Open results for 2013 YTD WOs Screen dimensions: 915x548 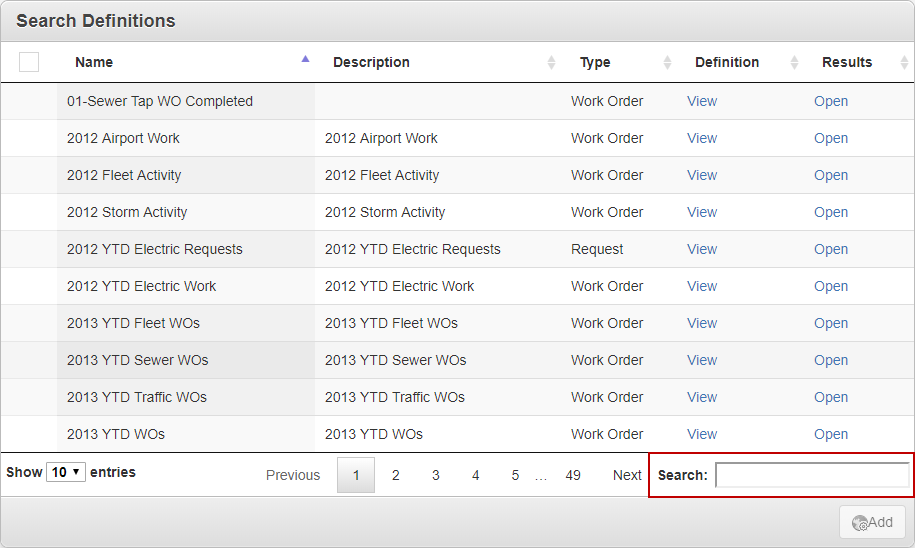coord(830,434)
